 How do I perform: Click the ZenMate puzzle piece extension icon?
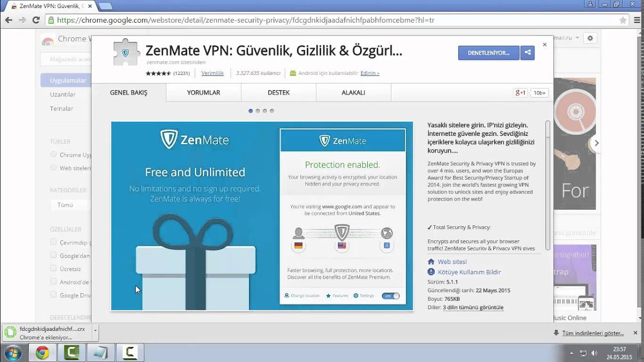click(125, 52)
